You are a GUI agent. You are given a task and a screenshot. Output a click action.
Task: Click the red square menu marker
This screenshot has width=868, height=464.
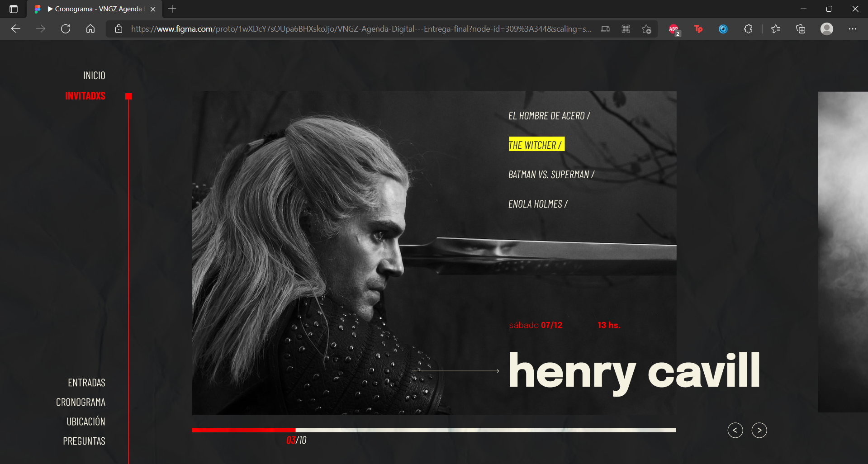pos(128,96)
